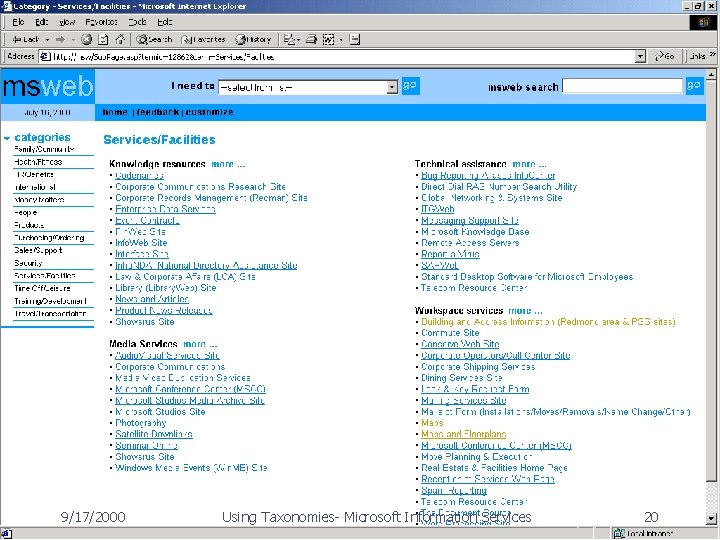Screen dimensions: 720x540
Task: Open the InfoWeb Site link
Action: pos(141,243)
